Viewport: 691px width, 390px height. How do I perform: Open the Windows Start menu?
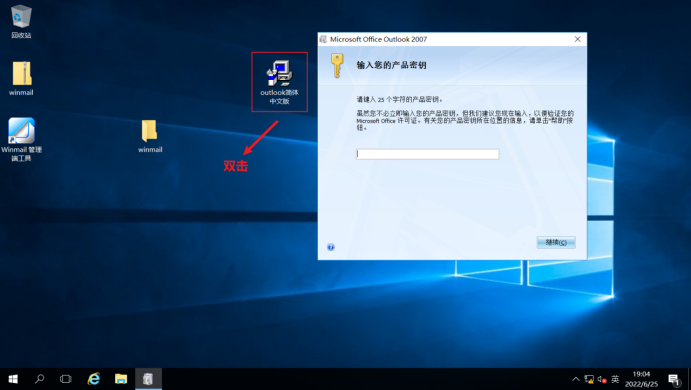13,379
